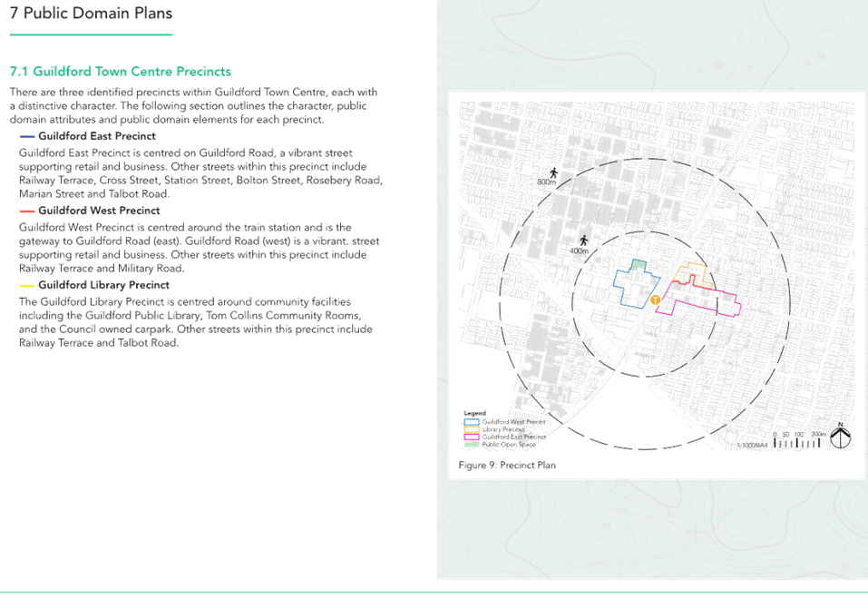Click the text 'Tom Collins Community Rooms'
The image size is (868, 600).
(283, 315)
